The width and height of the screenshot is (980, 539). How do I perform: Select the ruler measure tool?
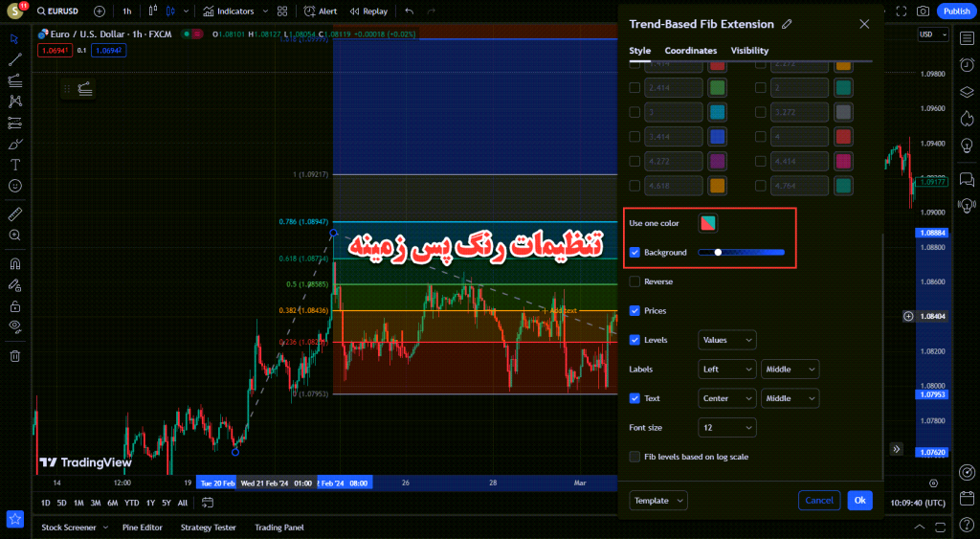tap(15, 214)
